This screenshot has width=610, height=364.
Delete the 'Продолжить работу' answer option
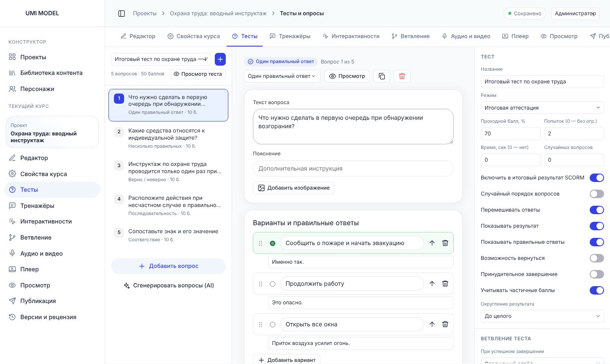tap(445, 284)
